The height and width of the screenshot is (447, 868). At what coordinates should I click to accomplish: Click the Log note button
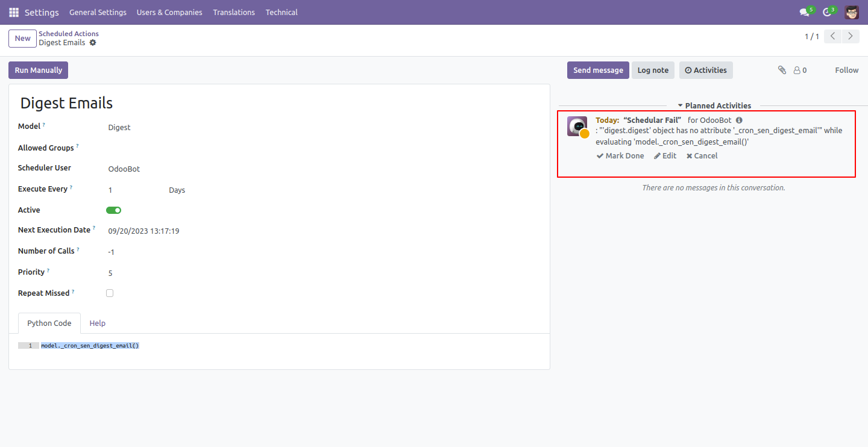coord(653,70)
